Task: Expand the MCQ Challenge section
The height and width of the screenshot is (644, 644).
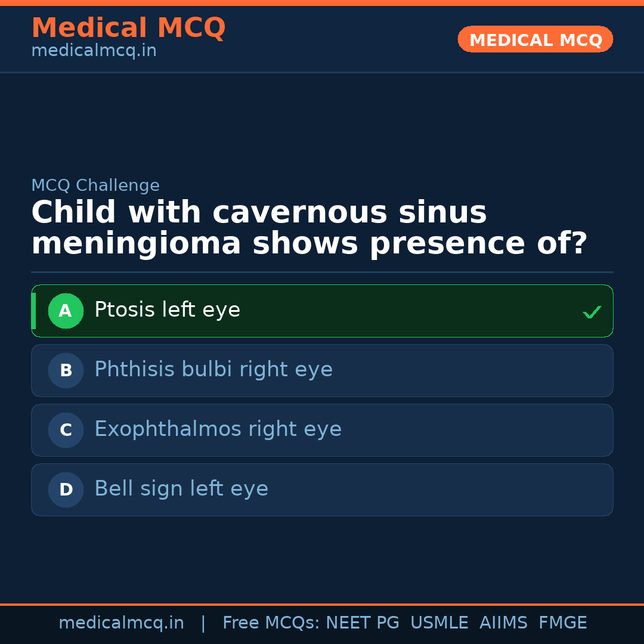Action: pyautogui.click(x=95, y=185)
